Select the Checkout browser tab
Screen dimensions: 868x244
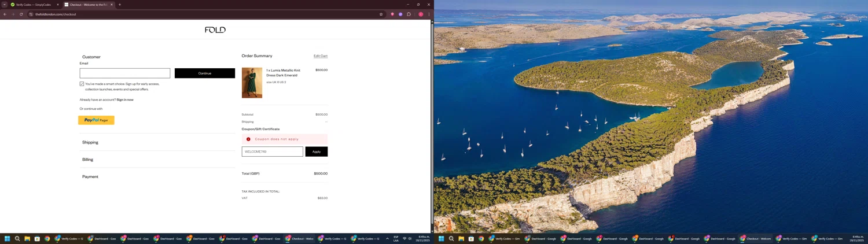(x=89, y=5)
